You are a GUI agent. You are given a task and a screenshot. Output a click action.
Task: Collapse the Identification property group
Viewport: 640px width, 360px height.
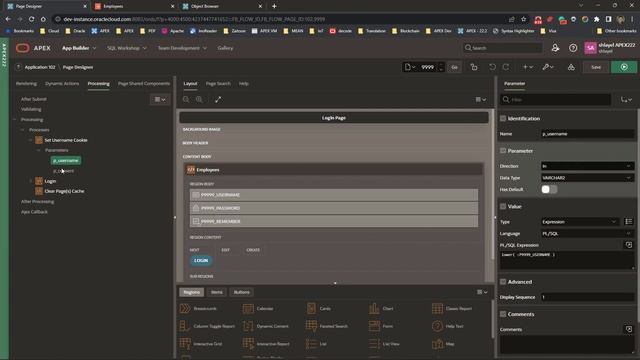click(503, 118)
